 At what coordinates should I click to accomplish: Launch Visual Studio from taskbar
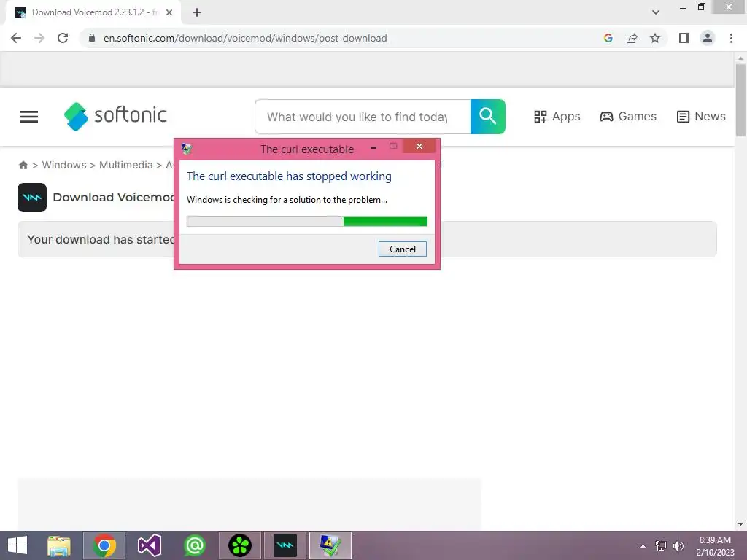coord(150,545)
